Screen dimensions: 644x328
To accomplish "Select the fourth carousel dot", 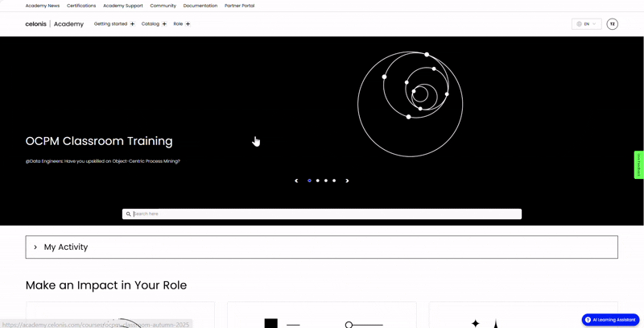I will tap(334, 181).
